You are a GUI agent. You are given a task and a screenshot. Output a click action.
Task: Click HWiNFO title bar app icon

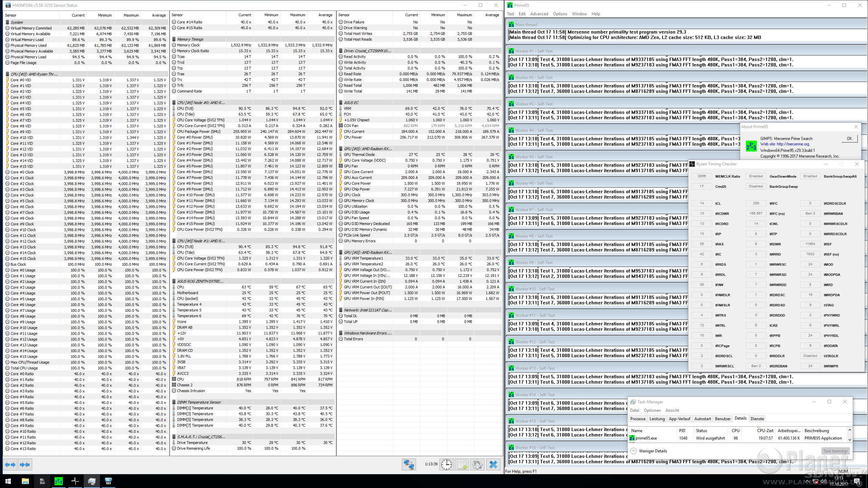point(8,5)
